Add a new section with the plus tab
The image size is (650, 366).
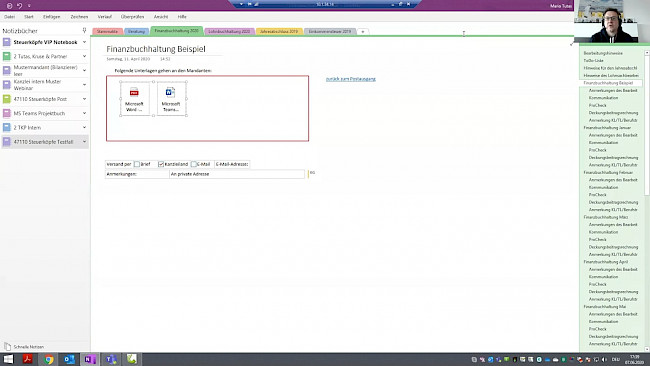tap(363, 32)
